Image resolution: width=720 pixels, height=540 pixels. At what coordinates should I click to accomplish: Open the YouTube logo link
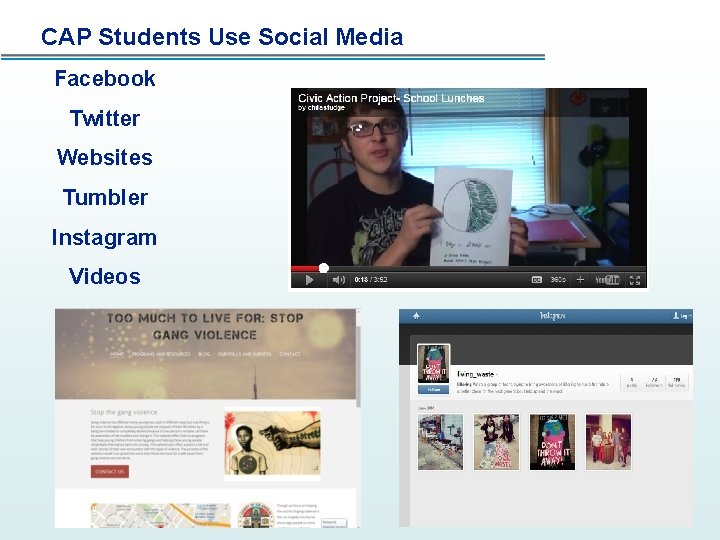coord(607,280)
